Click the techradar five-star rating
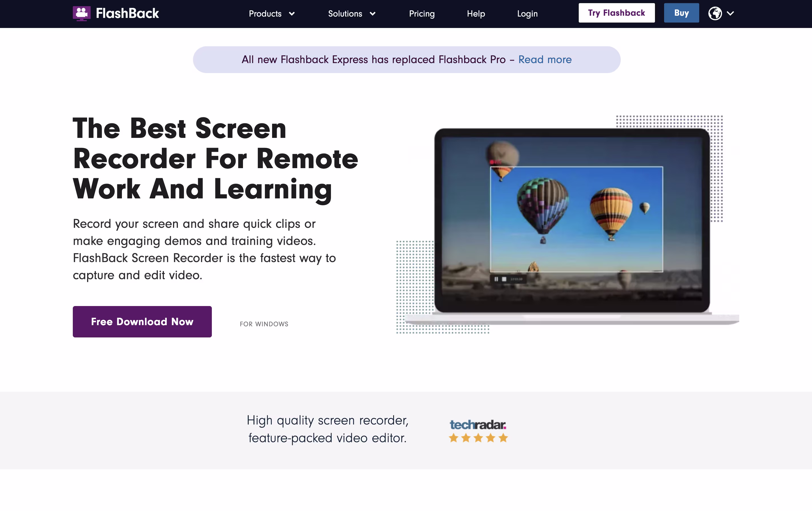 478,438
